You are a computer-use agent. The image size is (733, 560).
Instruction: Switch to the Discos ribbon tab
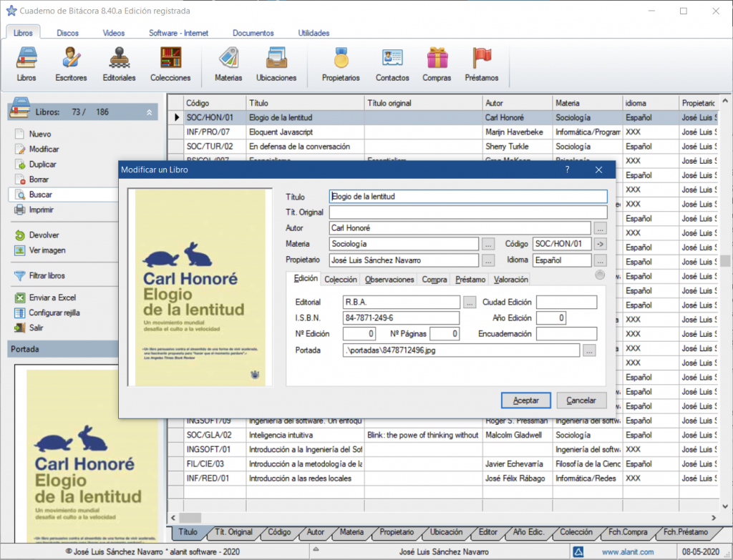(x=68, y=33)
